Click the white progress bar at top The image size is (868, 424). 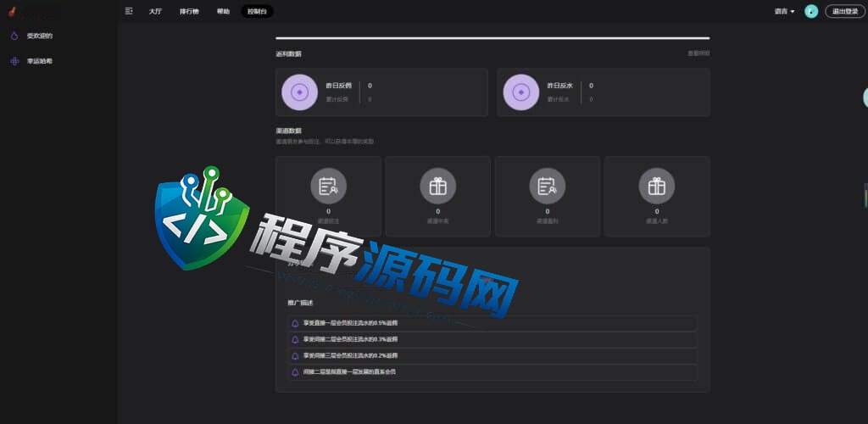[x=492, y=38]
